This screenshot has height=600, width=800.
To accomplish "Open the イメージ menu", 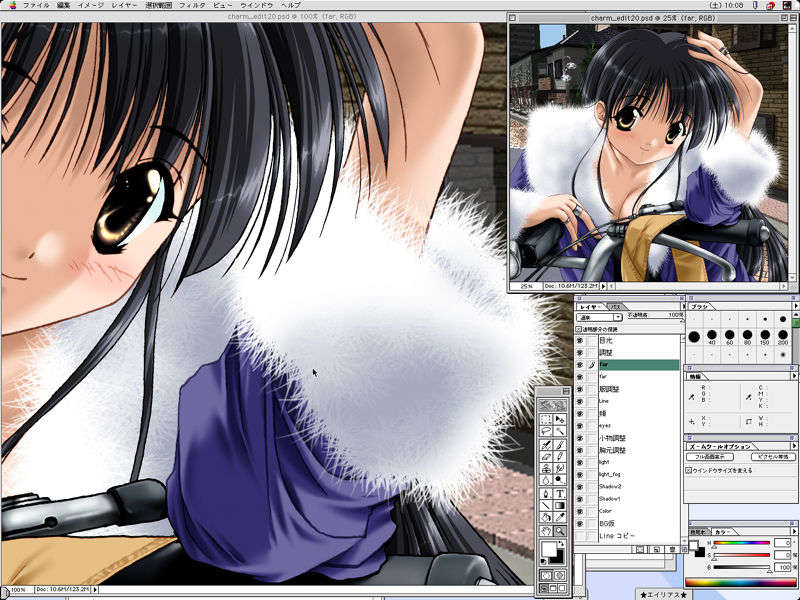I will point(90,5).
